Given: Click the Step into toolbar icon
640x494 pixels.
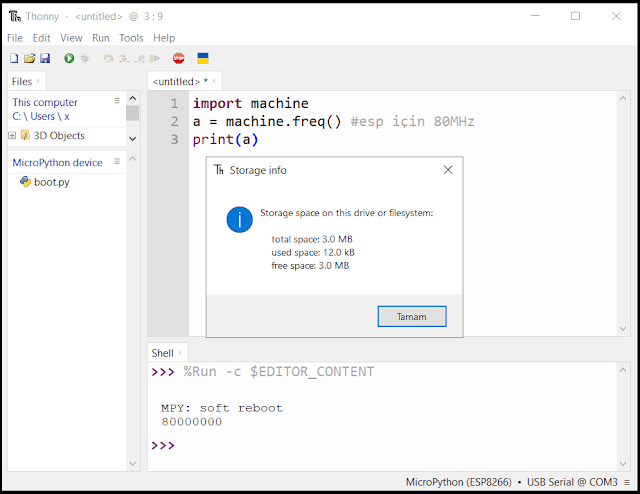Looking at the screenshot, I should [124, 59].
